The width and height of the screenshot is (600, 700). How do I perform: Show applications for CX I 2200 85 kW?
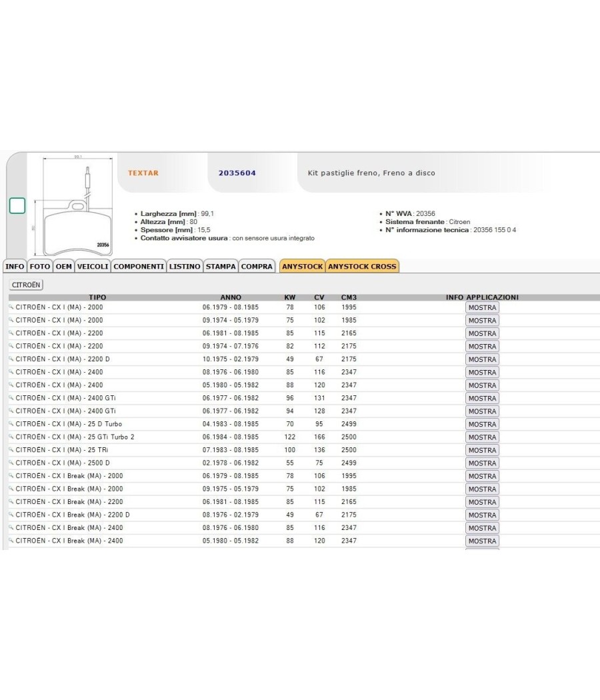[482, 333]
